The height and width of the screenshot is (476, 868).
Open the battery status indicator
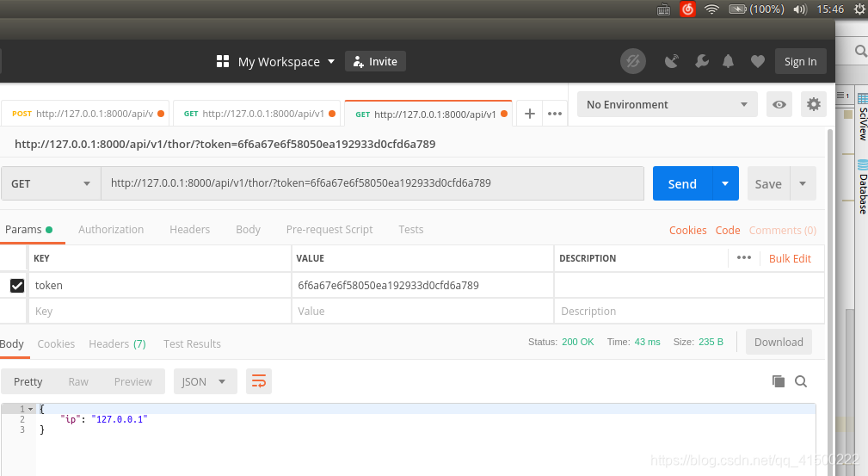pyautogui.click(x=756, y=9)
